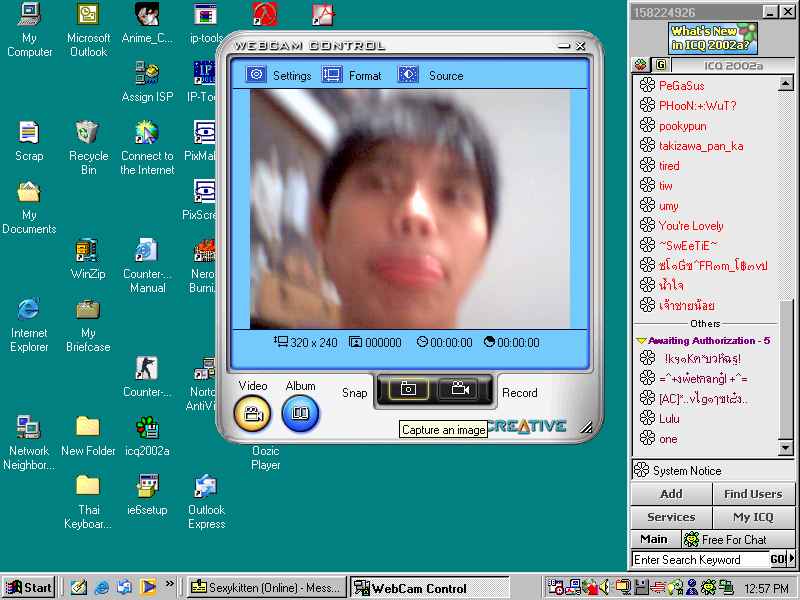
Task: Open the Windows Start menu
Action: click(29, 588)
